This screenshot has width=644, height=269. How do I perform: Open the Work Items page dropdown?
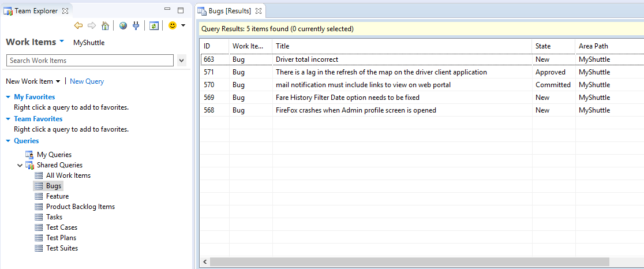62,42
